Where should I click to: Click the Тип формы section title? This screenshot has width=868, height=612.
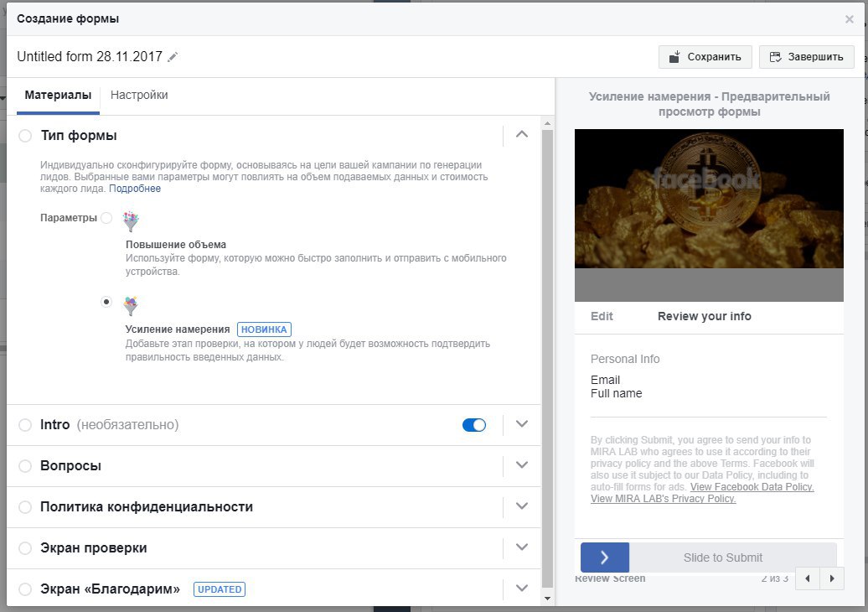[x=79, y=136]
